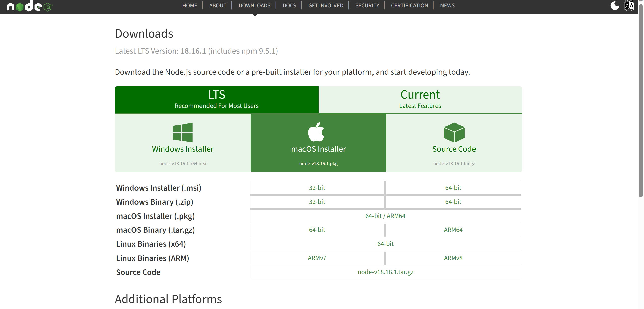Click 64-bit for Windows Binary (.zip)
The image size is (644, 309).
[x=453, y=202]
